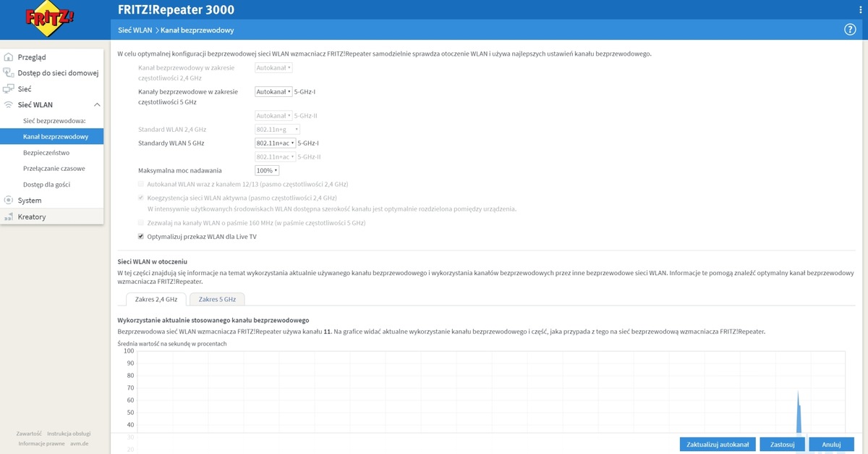Viewport: 868px width, 454px height.
Task: Click the Sieć WLAN wifi icon
Action: tap(9, 105)
